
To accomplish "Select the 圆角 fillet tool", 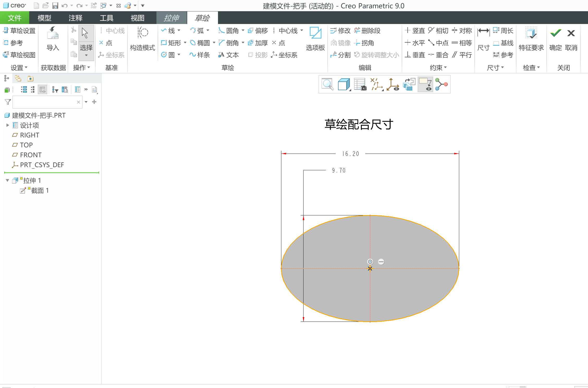I will 229,31.
